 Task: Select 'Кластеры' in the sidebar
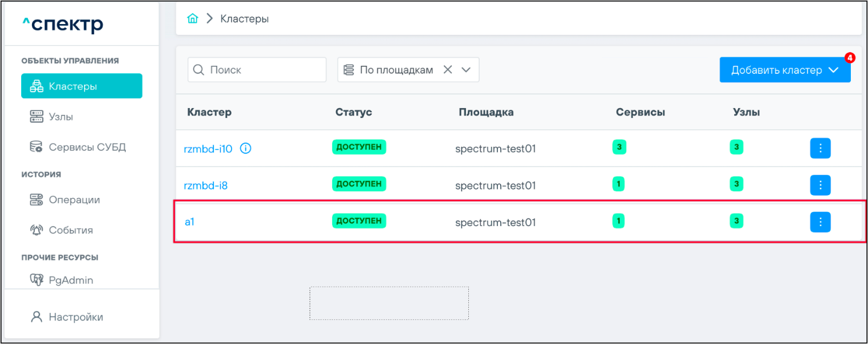pyautogui.click(x=82, y=86)
